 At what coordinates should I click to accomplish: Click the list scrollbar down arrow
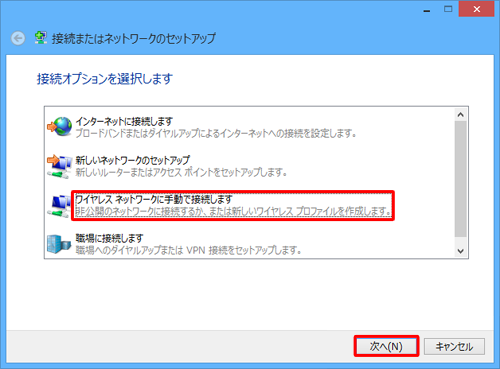click(x=461, y=251)
